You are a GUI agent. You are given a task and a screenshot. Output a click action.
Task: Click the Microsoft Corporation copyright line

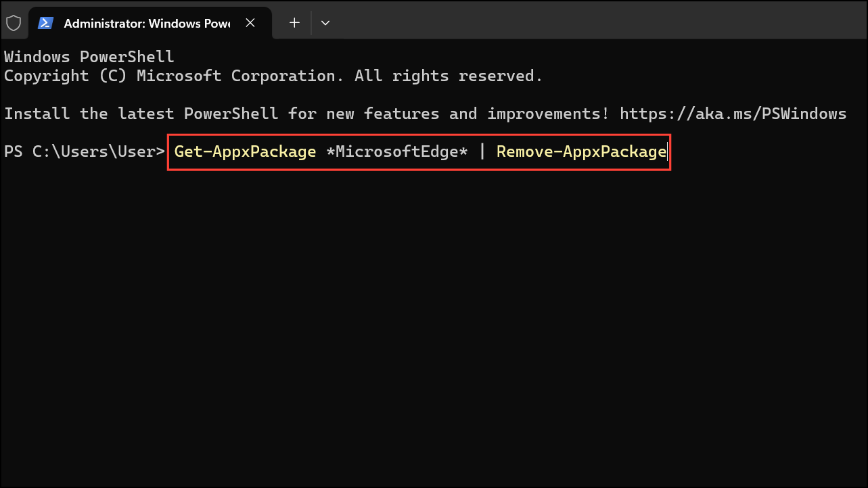click(271, 75)
